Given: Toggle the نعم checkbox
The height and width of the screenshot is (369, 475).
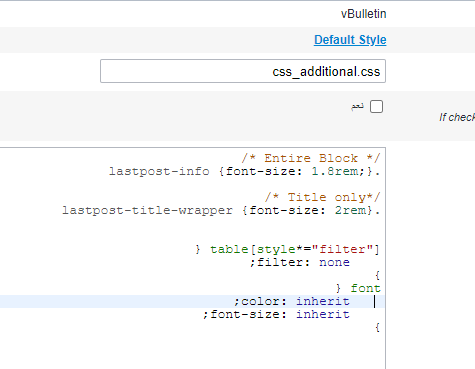Looking at the screenshot, I should tap(376, 107).
